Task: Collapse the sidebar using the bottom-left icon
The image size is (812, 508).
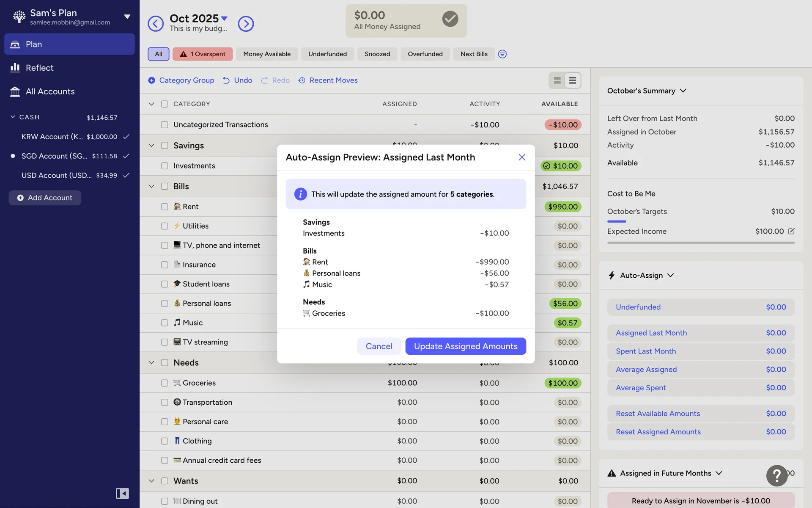Action: [x=122, y=493]
